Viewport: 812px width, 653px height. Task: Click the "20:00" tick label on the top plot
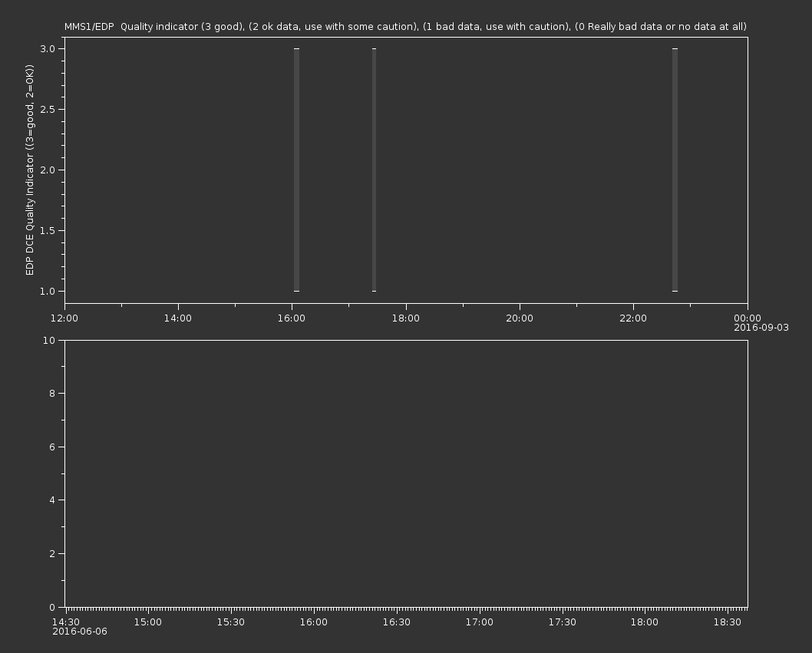coord(520,318)
